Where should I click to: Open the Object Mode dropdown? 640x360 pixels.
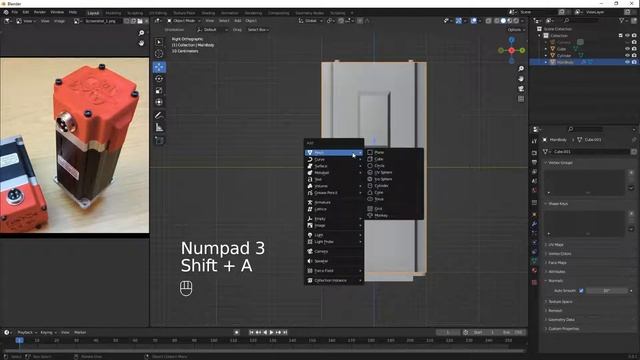pyautogui.click(x=184, y=20)
